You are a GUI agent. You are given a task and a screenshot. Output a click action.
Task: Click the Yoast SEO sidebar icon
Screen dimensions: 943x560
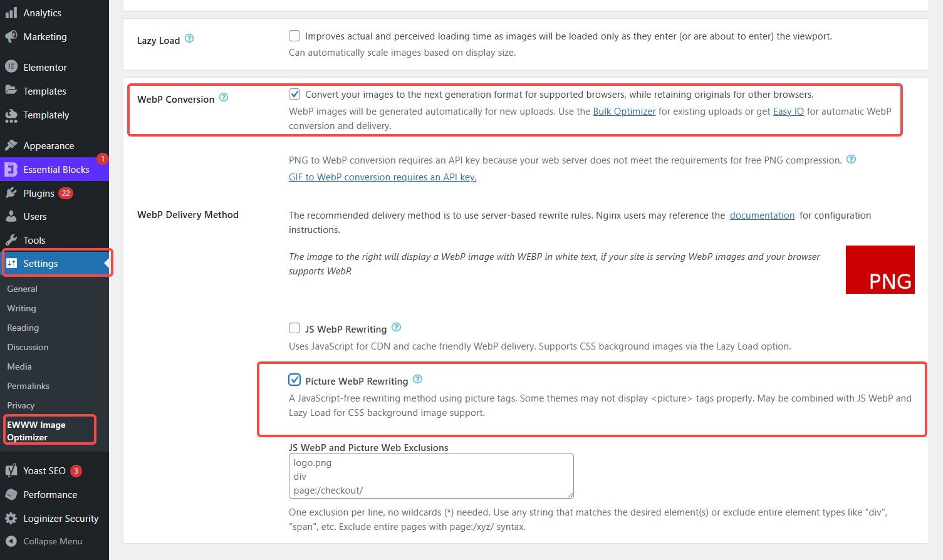11,471
